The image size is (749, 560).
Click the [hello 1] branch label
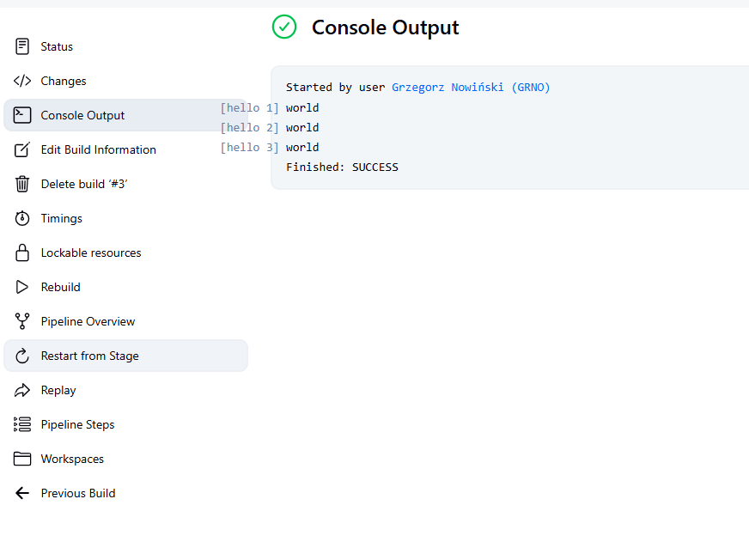click(249, 107)
